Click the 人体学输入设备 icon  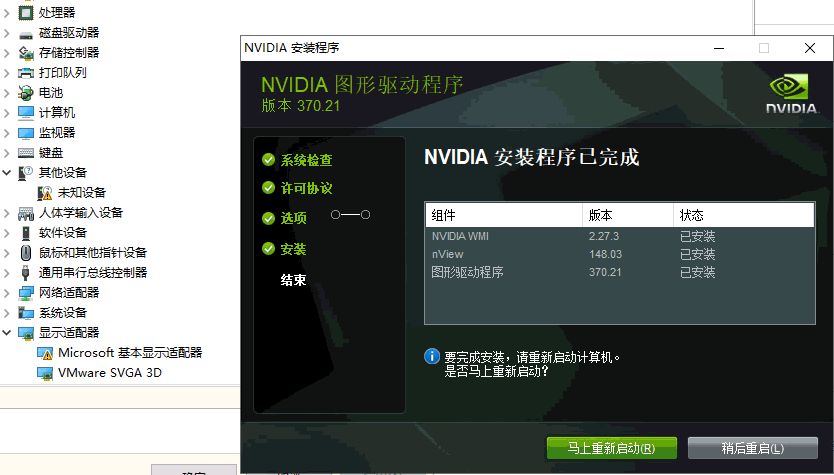click(x=26, y=213)
